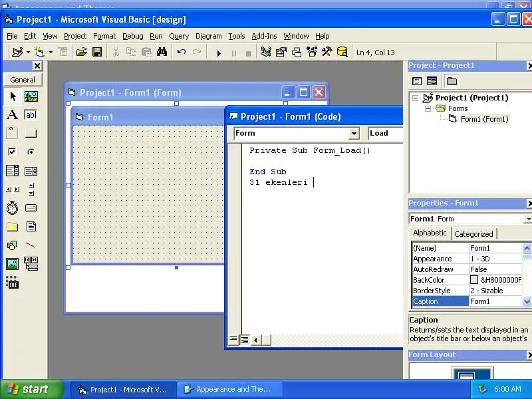Open the Debug menu

tap(132, 36)
